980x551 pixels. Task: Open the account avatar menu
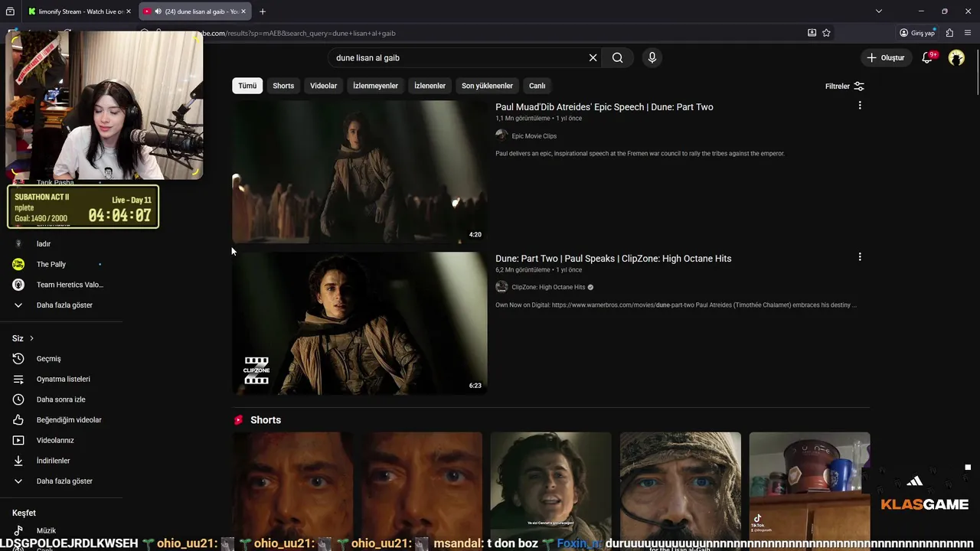[x=956, y=57]
